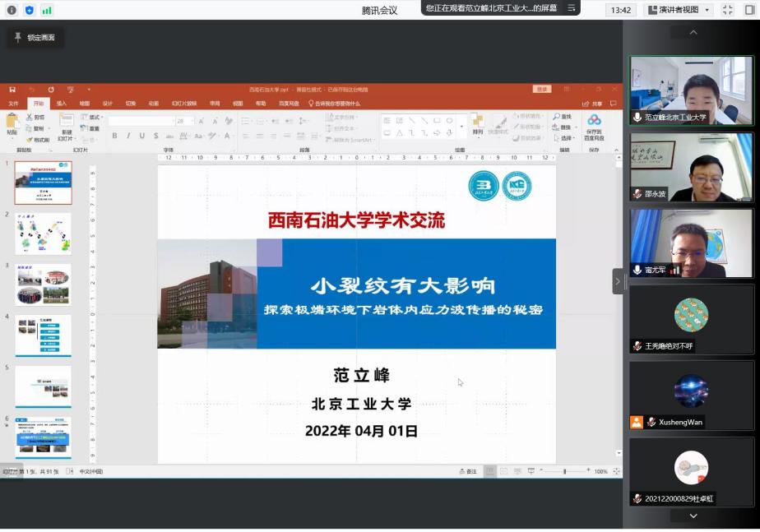
Task: Expand the shapes gallery dropdown arrow
Action: [461, 127]
